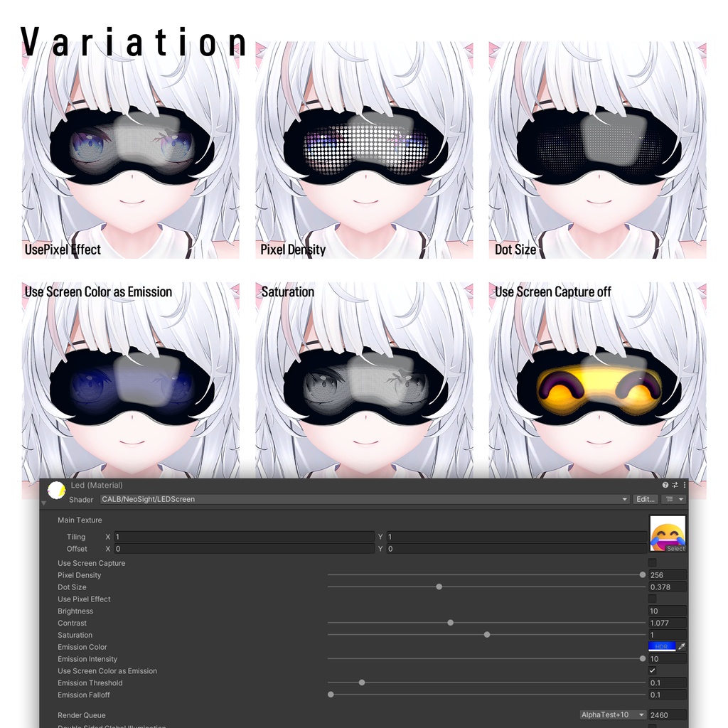Click the Saturation value field
This screenshot has width=728, height=728.
tap(667, 635)
